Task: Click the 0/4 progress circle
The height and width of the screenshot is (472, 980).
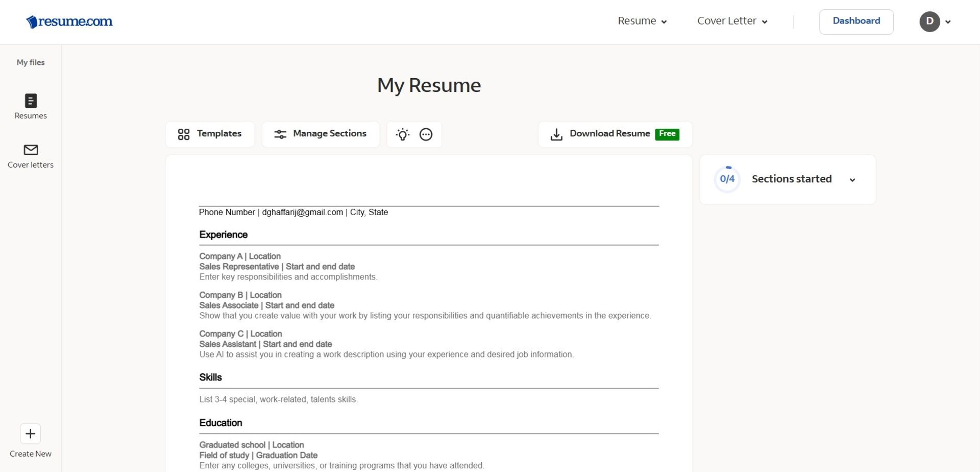Action: [727, 179]
